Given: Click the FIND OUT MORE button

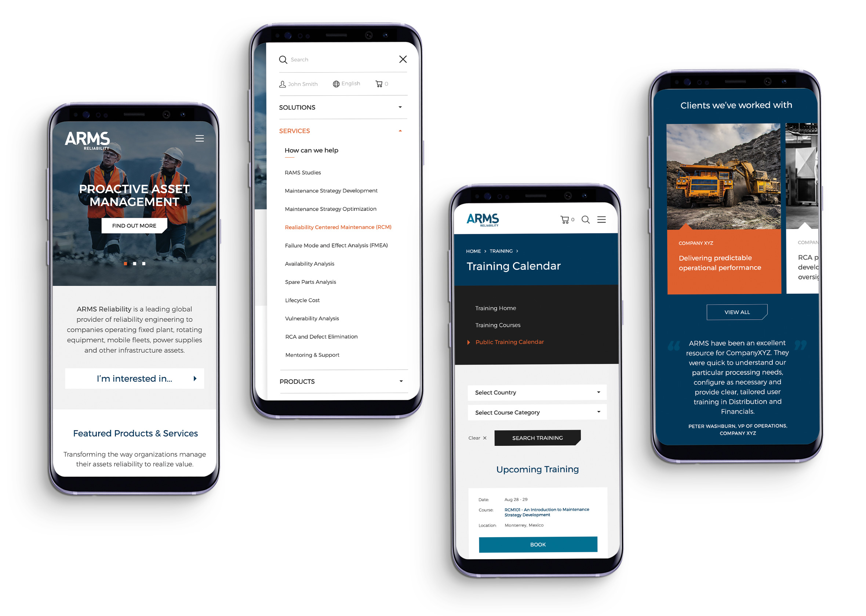Looking at the screenshot, I should (134, 225).
